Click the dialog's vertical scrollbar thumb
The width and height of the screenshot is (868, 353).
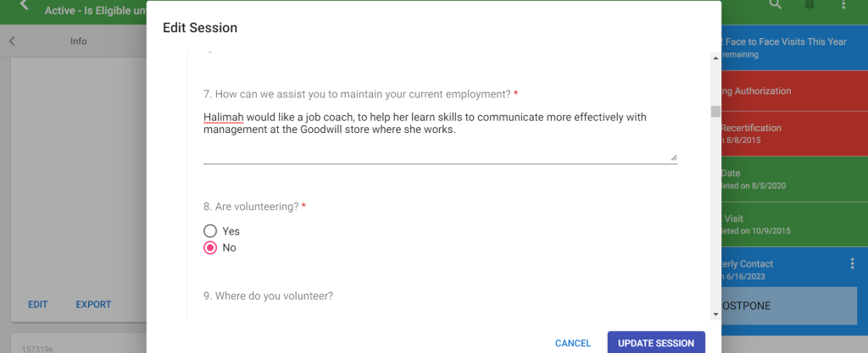(715, 112)
